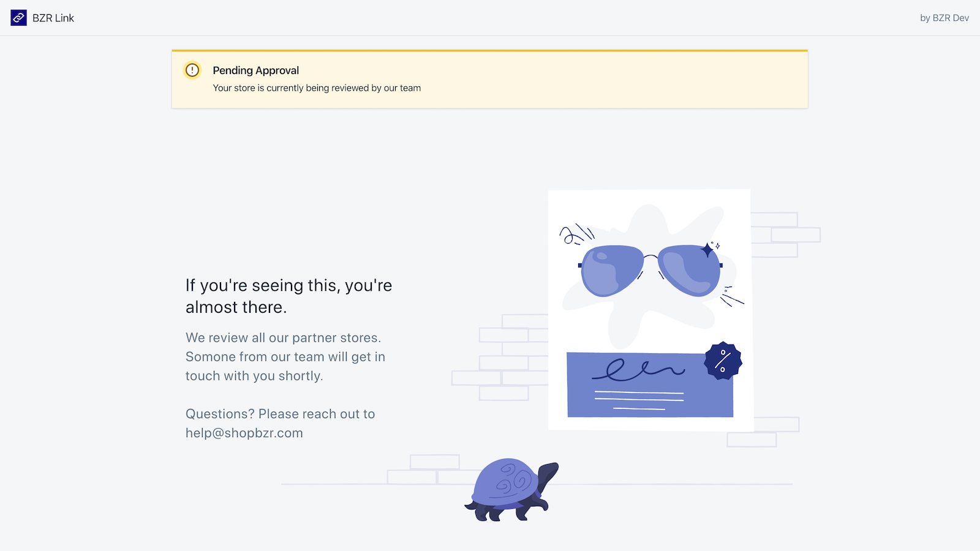Click the almost there headline

(289, 296)
